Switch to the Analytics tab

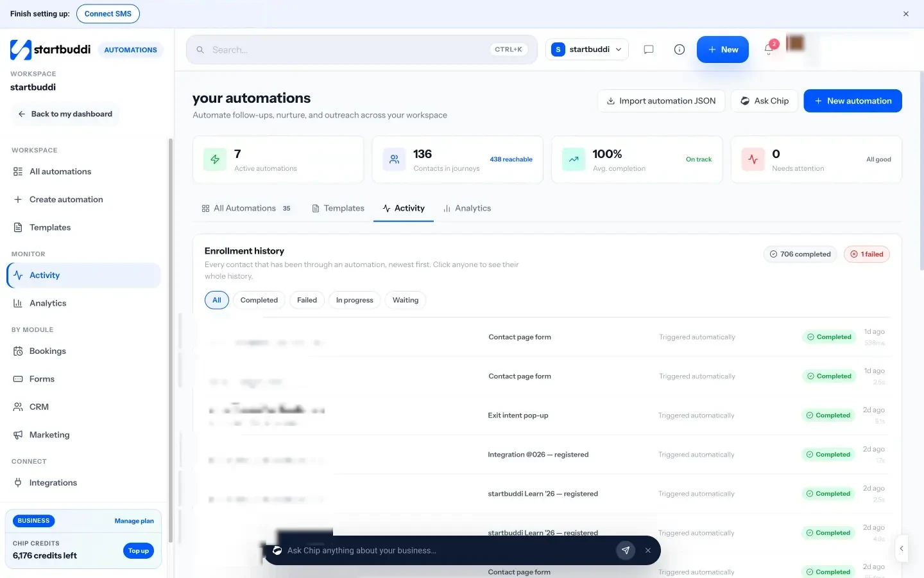(467, 208)
